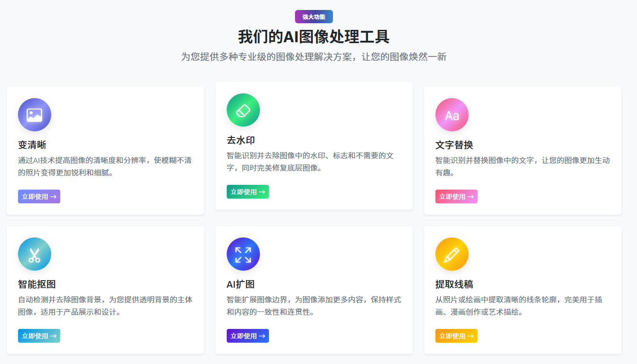This screenshot has width=637, height=364.
Task: Click the 提取线稿 card title
Action: click(454, 284)
